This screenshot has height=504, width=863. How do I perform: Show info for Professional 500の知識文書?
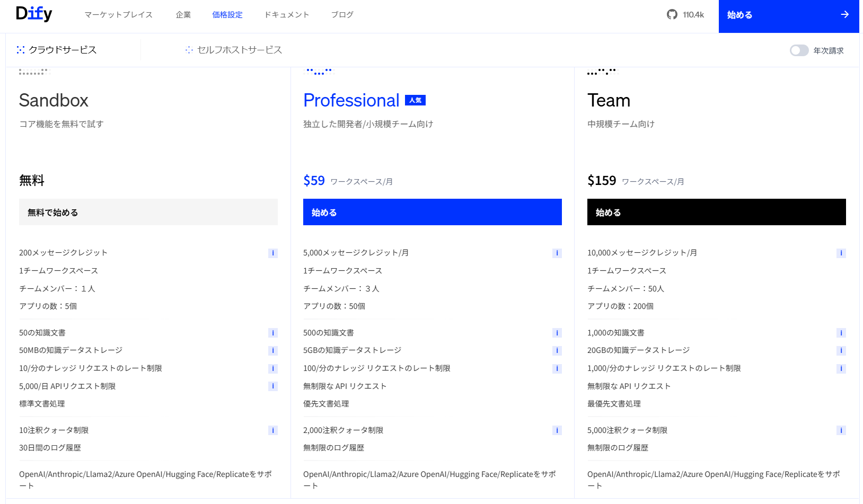(x=557, y=333)
